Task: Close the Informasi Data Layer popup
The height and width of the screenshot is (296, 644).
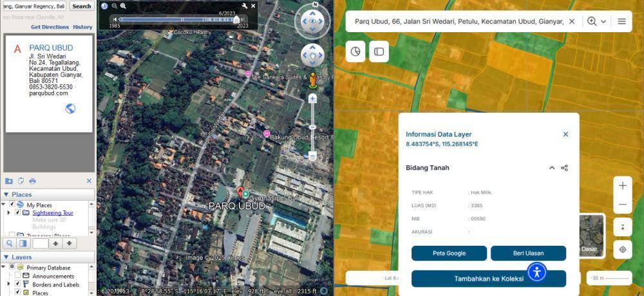Action: [565, 134]
